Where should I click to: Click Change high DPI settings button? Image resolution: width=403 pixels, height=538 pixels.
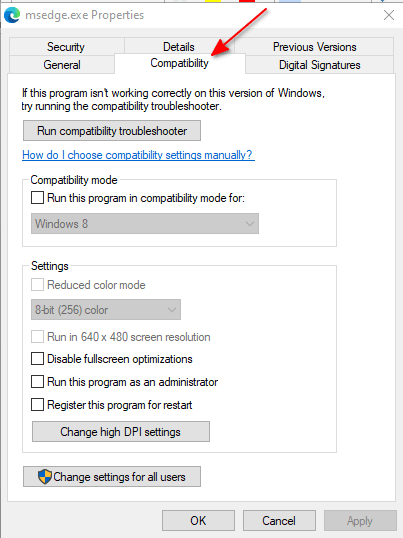(x=121, y=432)
